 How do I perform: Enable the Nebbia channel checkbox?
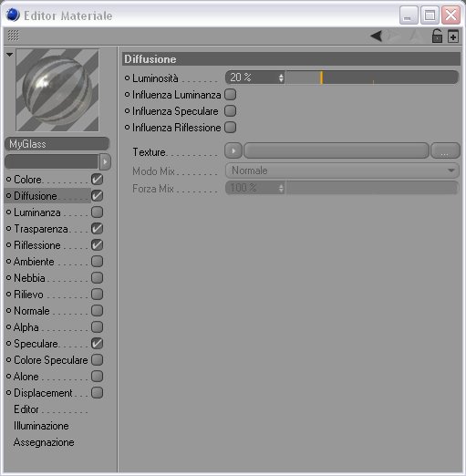coord(98,278)
